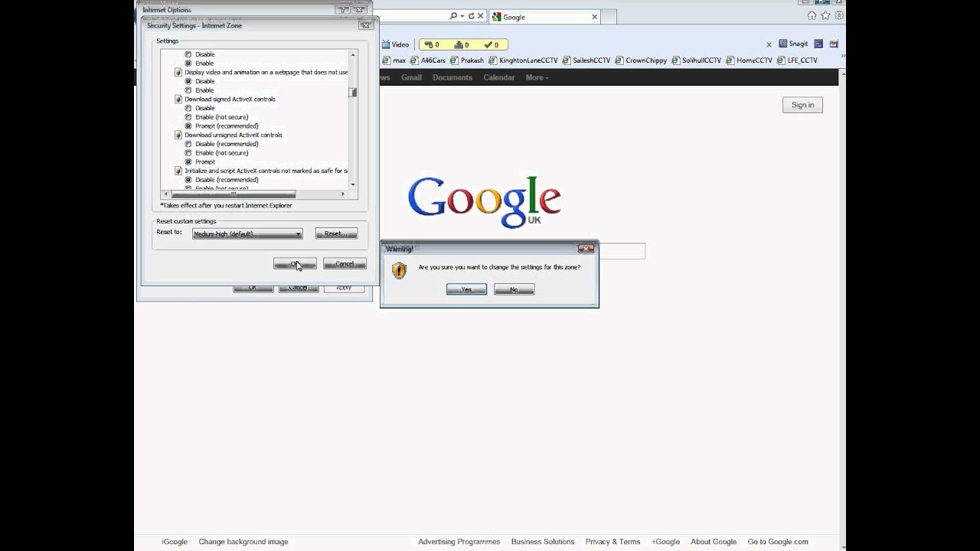Click the Google search input box

tap(622, 251)
